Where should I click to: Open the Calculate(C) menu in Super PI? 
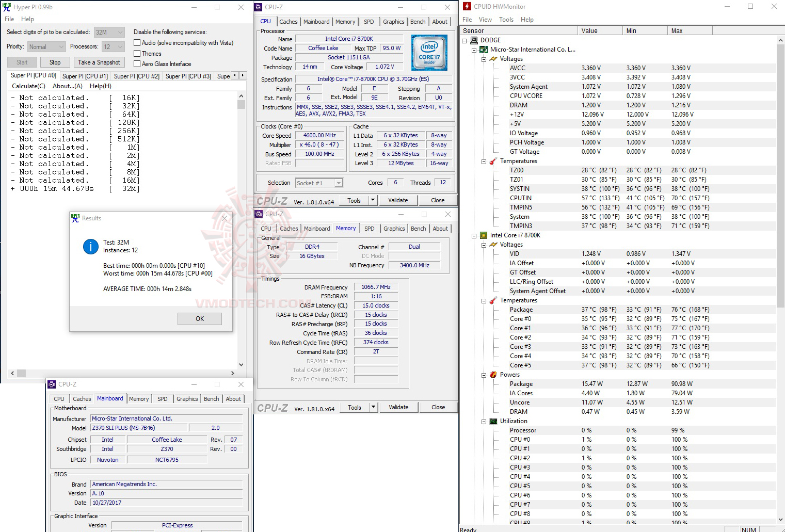click(29, 86)
